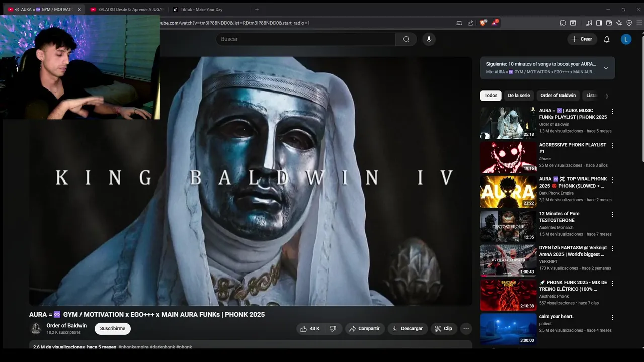Click the Clip scissors button

(444, 329)
